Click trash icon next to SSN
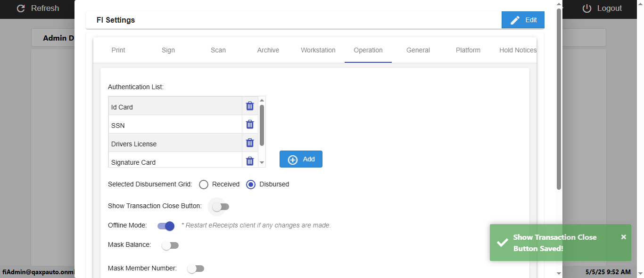The width and height of the screenshot is (644, 278). click(250, 125)
